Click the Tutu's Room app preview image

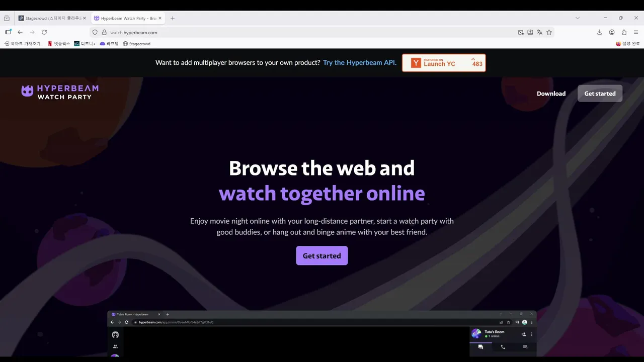(x=322, y=334)
